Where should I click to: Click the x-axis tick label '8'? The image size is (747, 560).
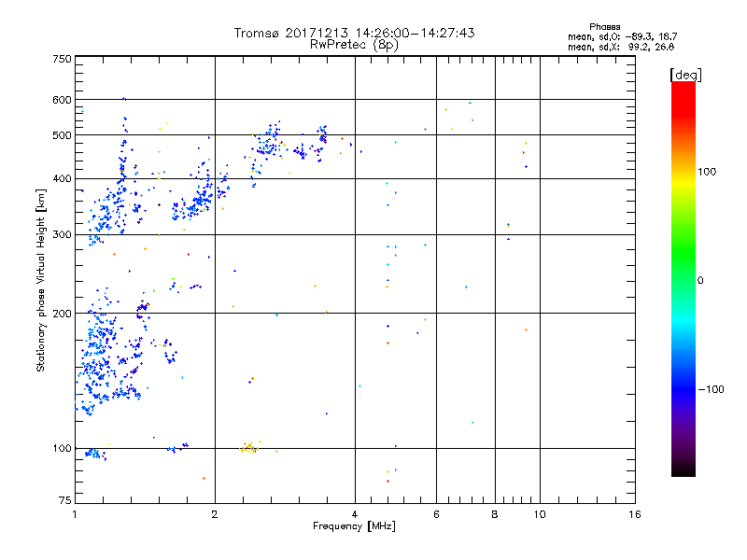(495, 514)
